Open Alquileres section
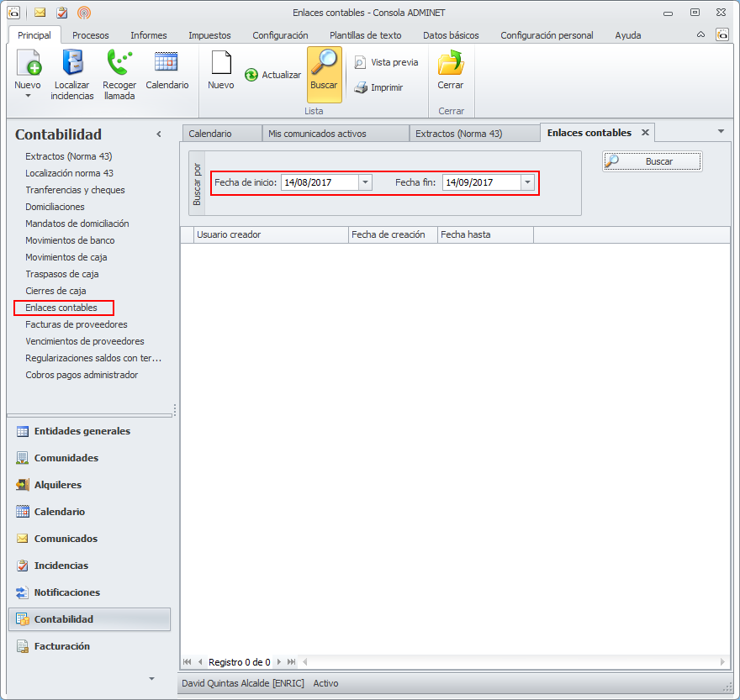 click(90, 485)
